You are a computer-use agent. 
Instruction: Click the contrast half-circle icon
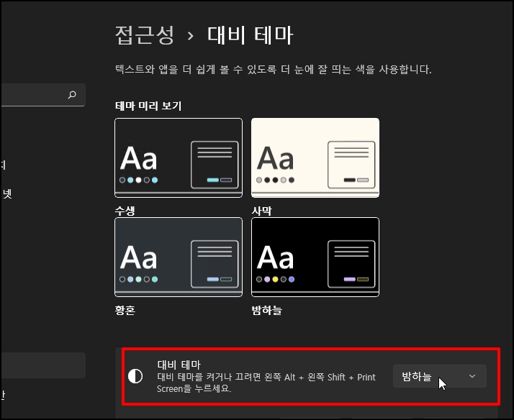point(135,376)
